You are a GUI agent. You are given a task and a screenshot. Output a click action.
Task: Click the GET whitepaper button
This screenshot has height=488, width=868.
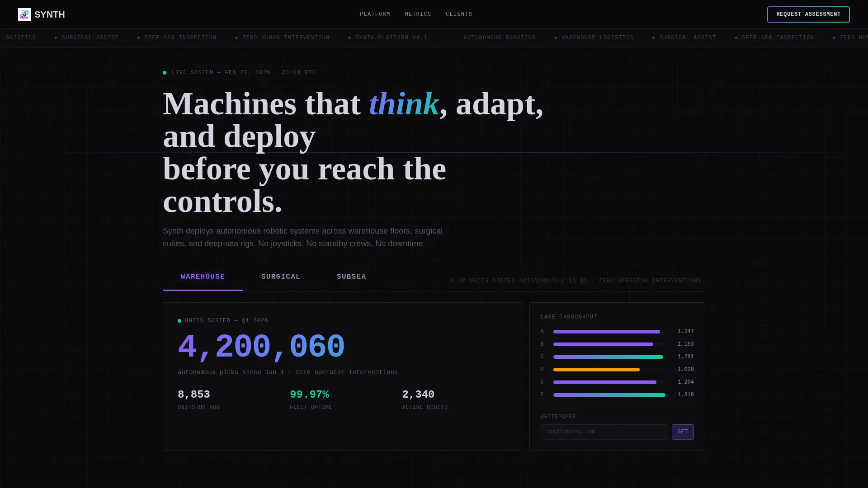coord(683,432)
